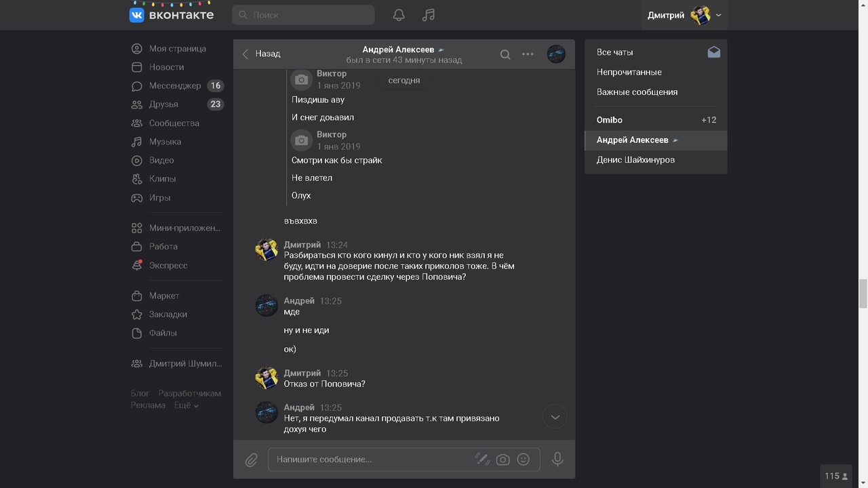Open music player note icon
The width and height of the screenshot is (868, 488).
(428, 15)
